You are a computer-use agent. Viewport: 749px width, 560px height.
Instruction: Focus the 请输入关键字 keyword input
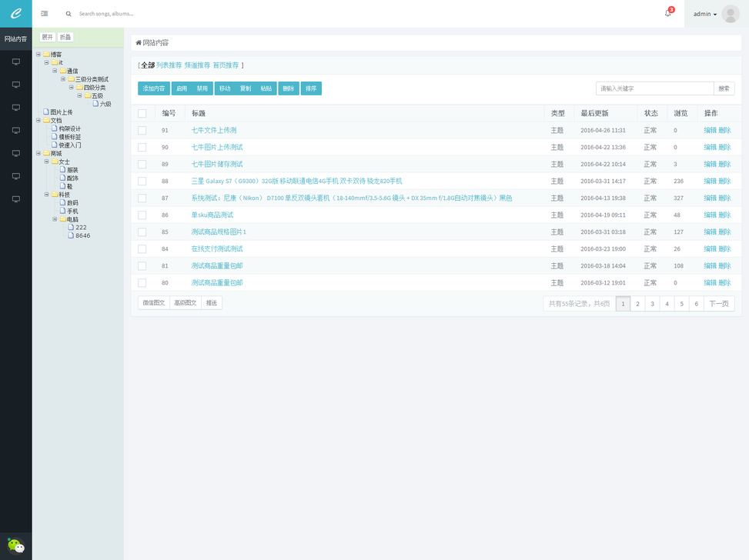(654, 88)
